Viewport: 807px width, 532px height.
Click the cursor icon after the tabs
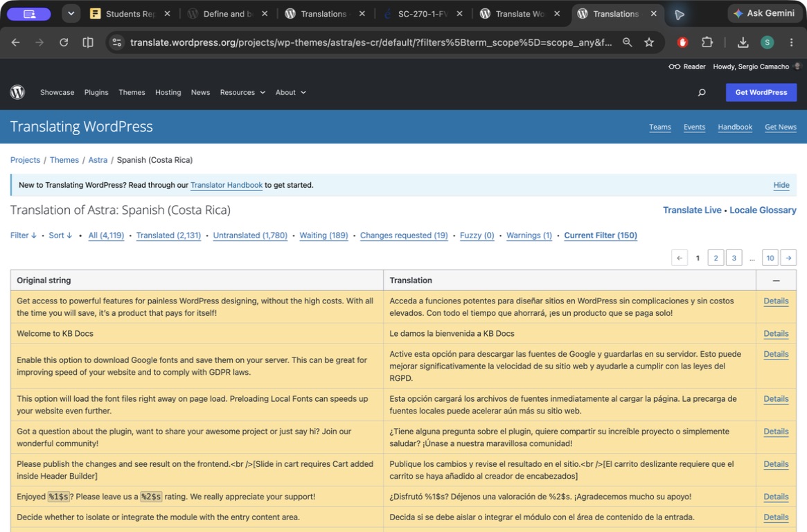point(680,15)
